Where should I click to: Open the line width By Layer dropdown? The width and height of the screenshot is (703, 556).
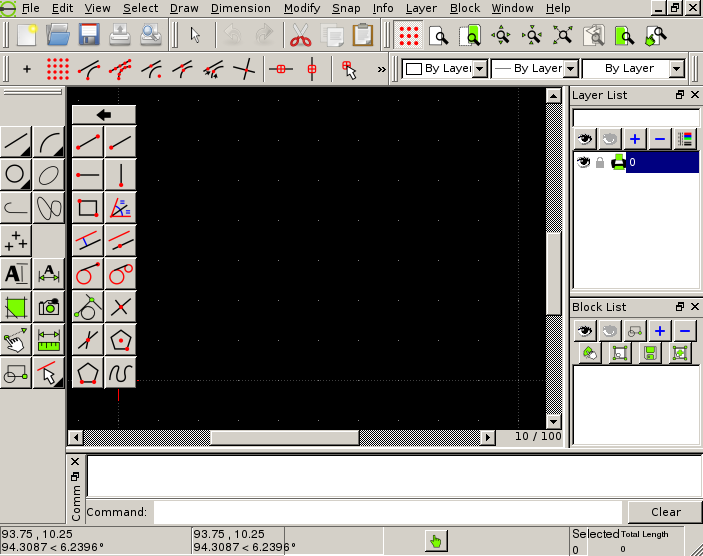point(534,69)
